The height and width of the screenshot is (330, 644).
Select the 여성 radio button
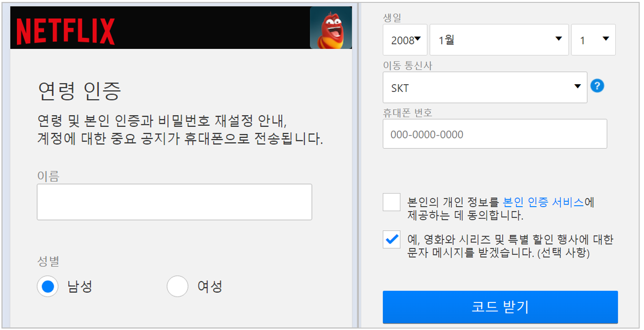coord(178,286)
